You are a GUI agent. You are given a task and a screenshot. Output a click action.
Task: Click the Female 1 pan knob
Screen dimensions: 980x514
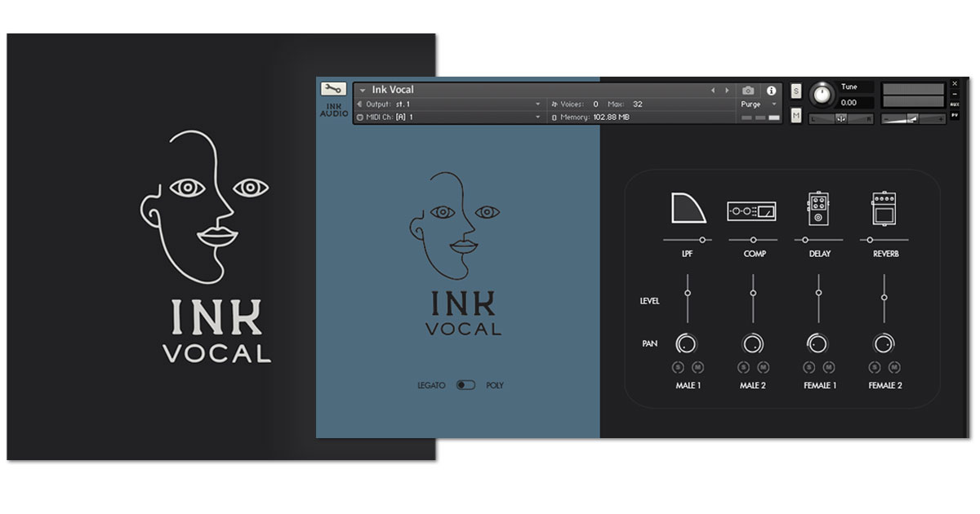(x=818, y=343)
